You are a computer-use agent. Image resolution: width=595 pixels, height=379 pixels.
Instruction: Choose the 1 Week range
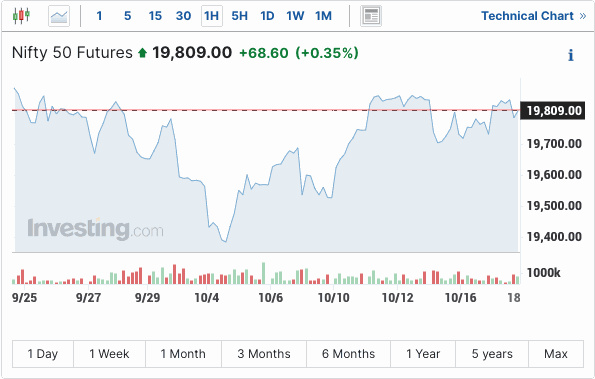point(109,354)
